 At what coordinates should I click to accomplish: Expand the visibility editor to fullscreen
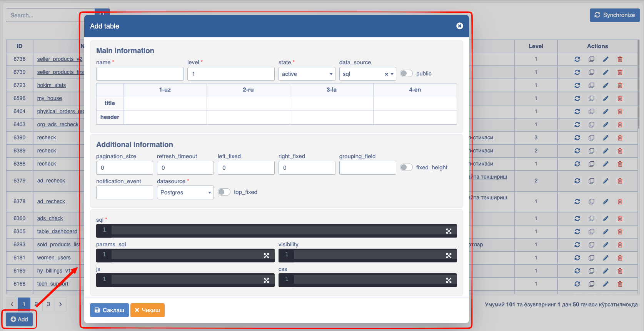pyautogui.click(x=449, y=256)
